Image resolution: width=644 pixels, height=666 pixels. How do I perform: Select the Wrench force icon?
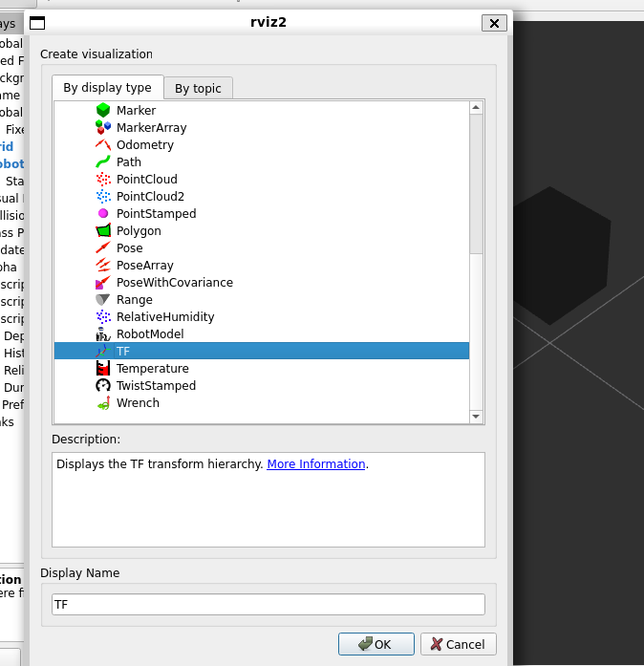[x=103, y=402]
